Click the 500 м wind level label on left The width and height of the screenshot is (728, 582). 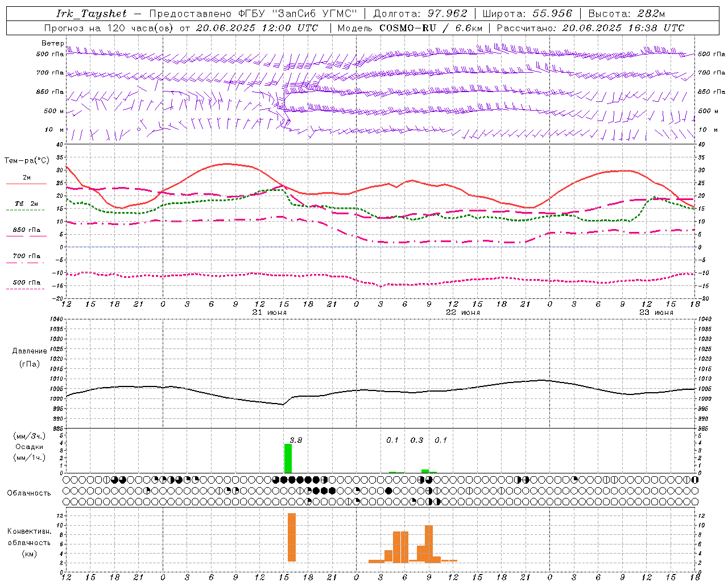click(x=54, y=111)
